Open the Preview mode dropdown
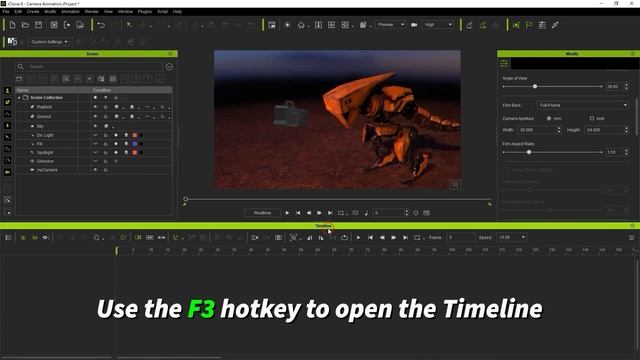 (x=391, y=25)
